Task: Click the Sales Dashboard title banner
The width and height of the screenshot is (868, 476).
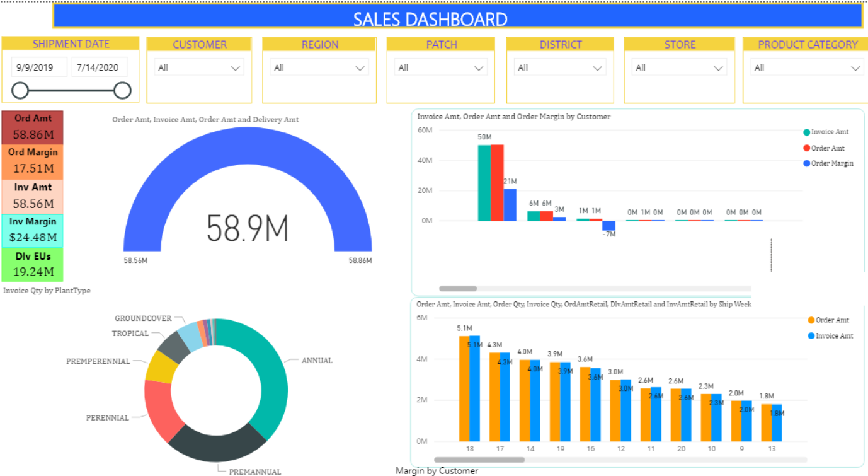Action: (x=457, y=16)
